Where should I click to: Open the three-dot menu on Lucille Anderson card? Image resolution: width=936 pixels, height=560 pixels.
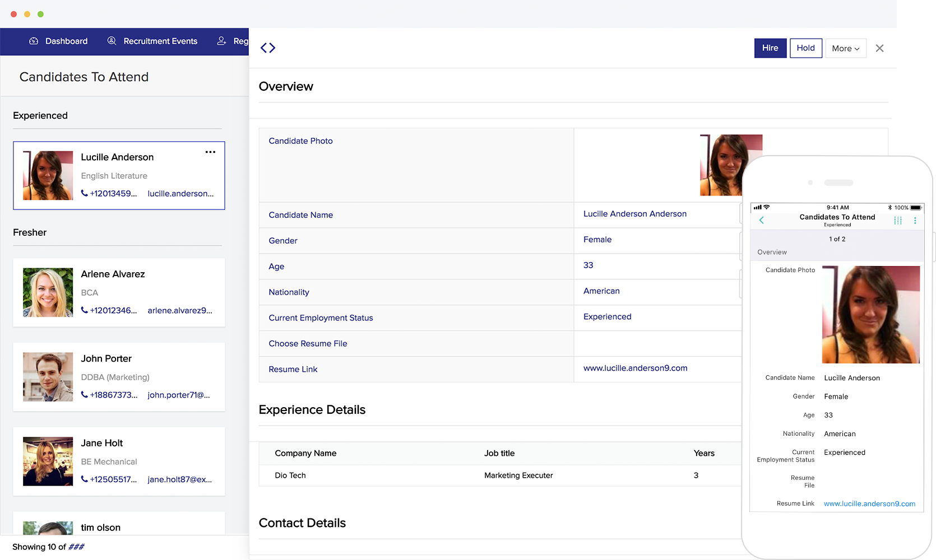point(210,152)
